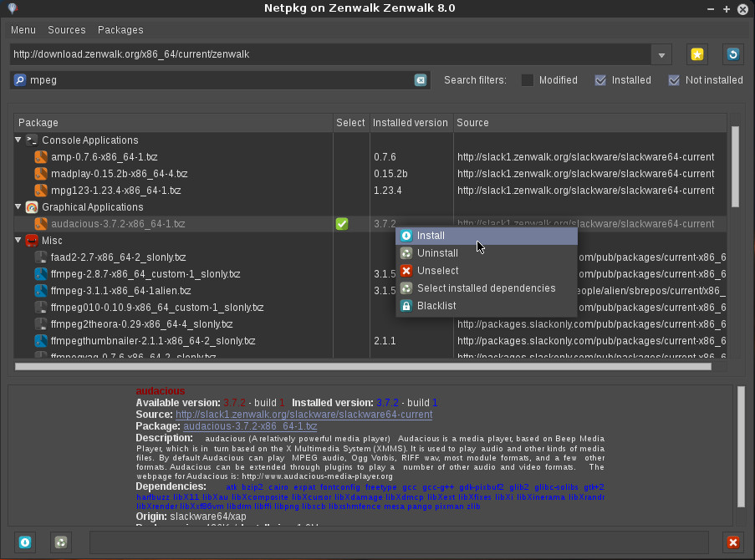Click the ffmpeg010-0.10.9 package icon

(x=41, y=308)
